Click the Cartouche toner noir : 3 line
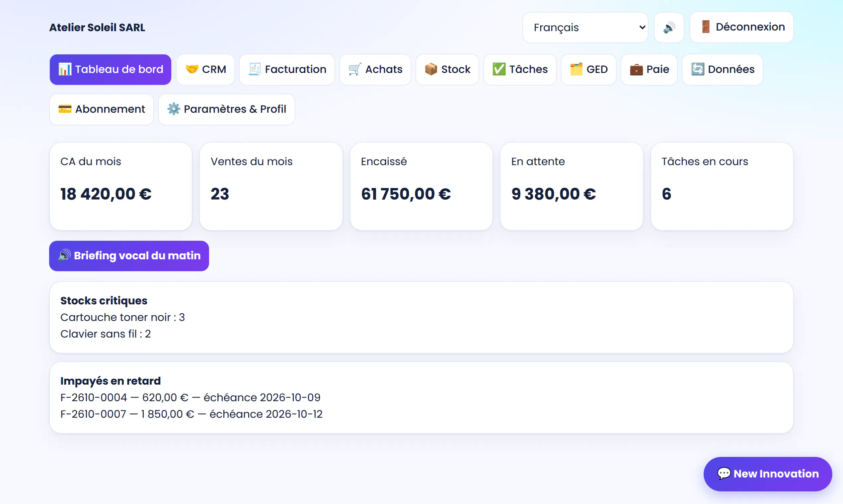This screenshot has width=843, height=504. tap(122, 317)
